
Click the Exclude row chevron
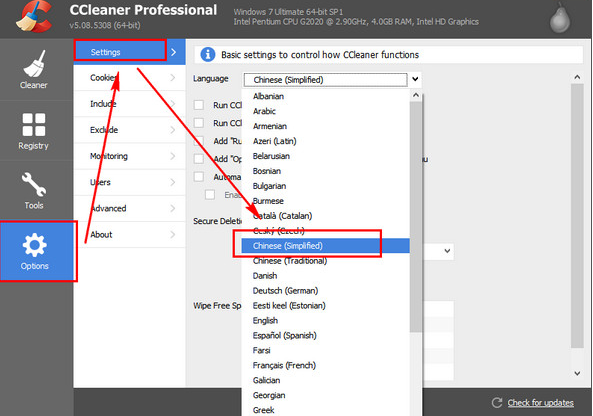173,130
